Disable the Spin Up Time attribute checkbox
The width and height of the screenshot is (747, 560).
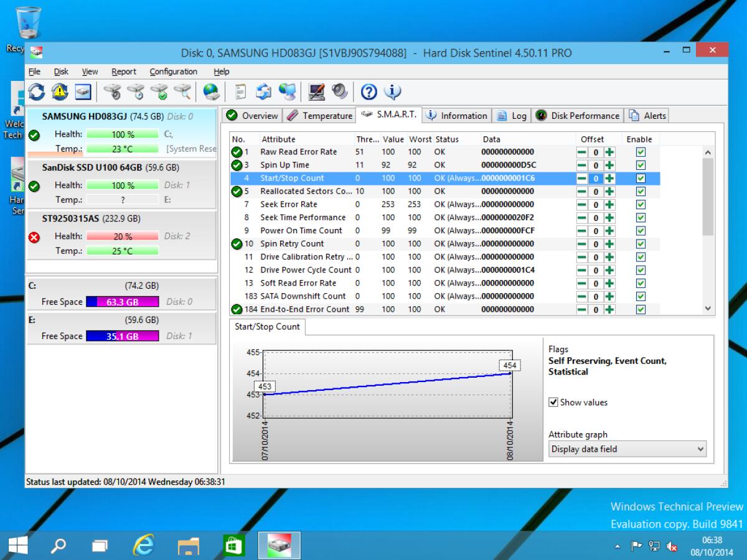641,165
